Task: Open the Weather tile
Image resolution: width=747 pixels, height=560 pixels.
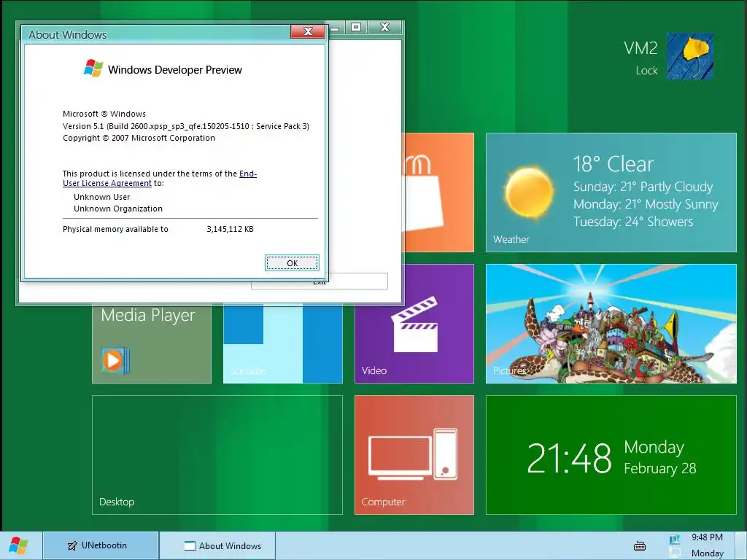Action: pyautogui.click(x=611, y=192)
